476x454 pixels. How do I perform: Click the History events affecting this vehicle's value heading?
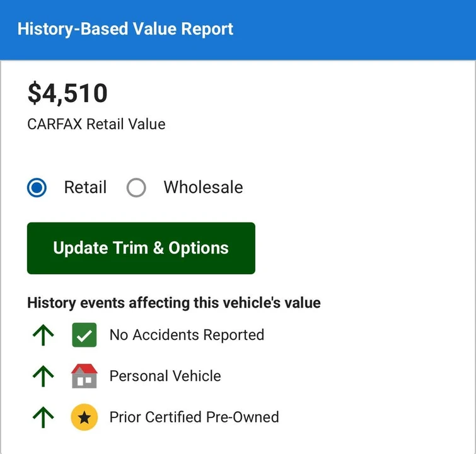174,303
